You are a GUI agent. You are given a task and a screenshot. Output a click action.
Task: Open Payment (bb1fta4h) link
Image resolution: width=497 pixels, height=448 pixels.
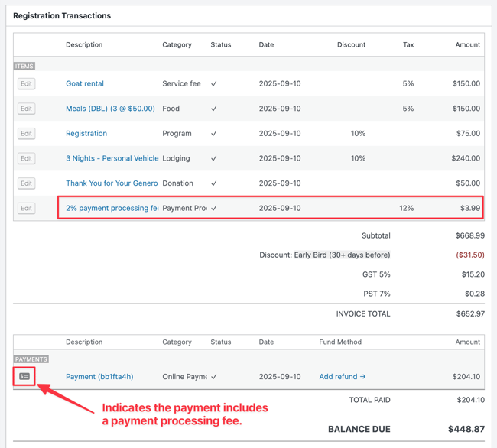coord(99,377)
